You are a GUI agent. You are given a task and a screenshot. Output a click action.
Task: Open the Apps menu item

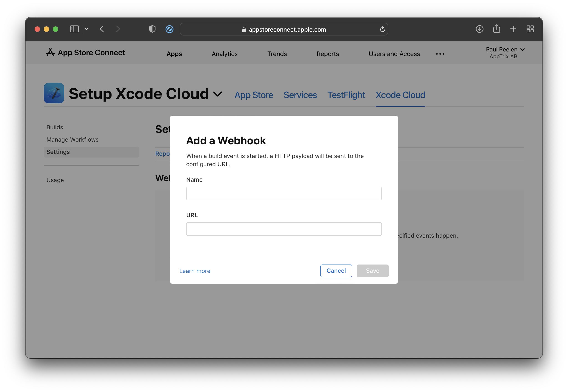tap(174, 54)
